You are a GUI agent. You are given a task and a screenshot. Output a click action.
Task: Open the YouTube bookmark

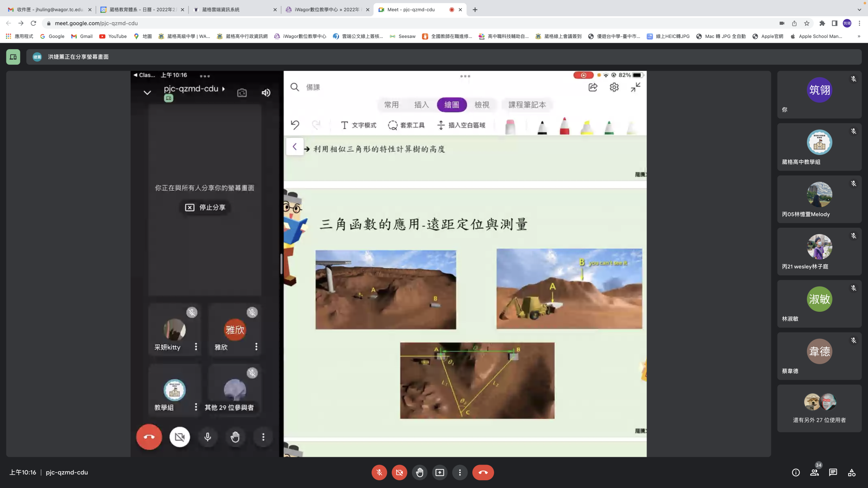pos(113,36)
